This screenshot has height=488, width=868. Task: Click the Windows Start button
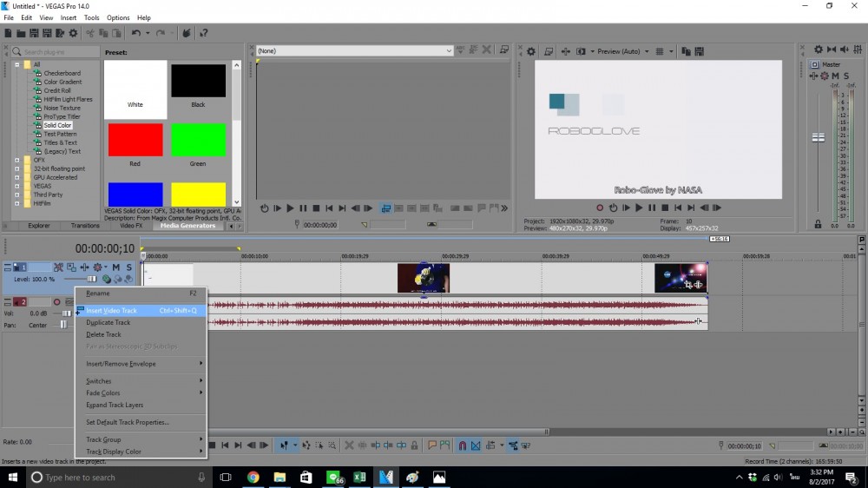[x=13, y=477]
